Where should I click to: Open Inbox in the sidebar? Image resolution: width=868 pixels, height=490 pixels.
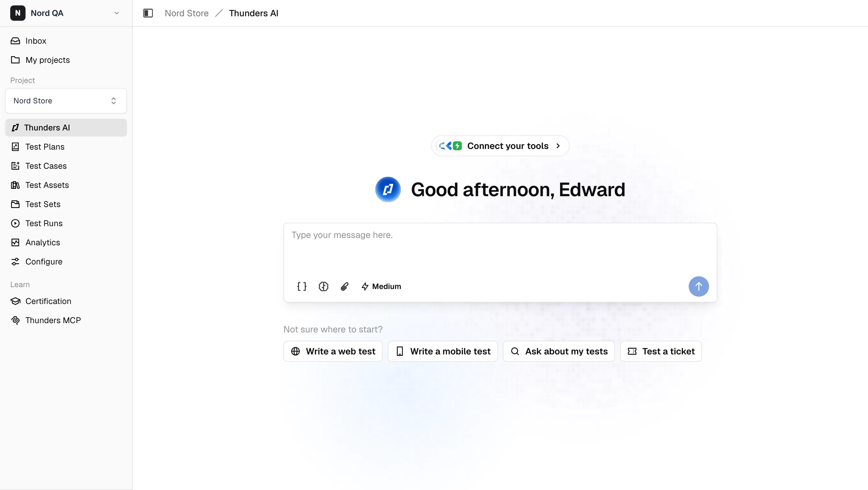pyautogui.click(x=66, y=41)
